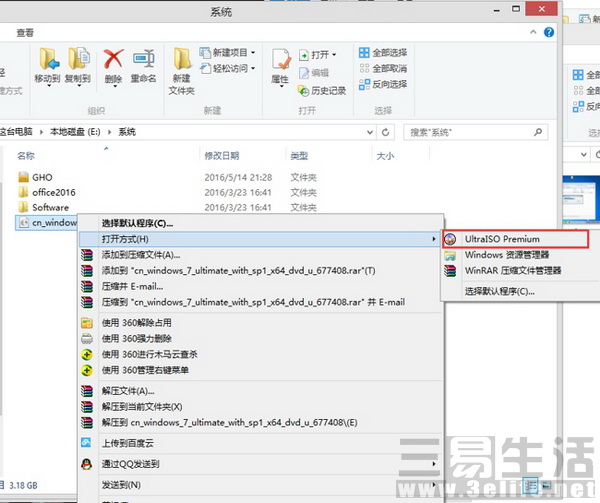Open the Easy access (轻松访问) dropdown

[228, 68]
